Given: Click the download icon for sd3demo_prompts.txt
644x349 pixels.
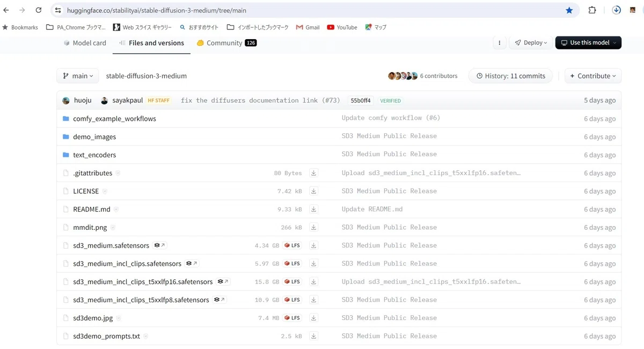Looking at the screenshot, I should pos(314,336).
